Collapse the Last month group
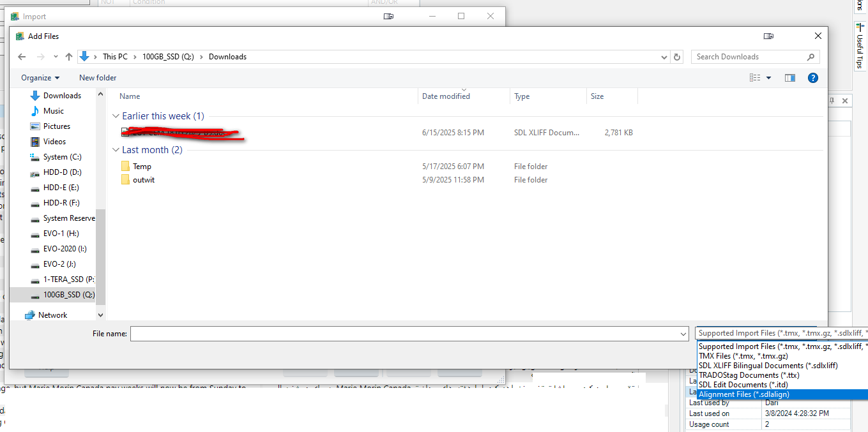 point(116,150)
